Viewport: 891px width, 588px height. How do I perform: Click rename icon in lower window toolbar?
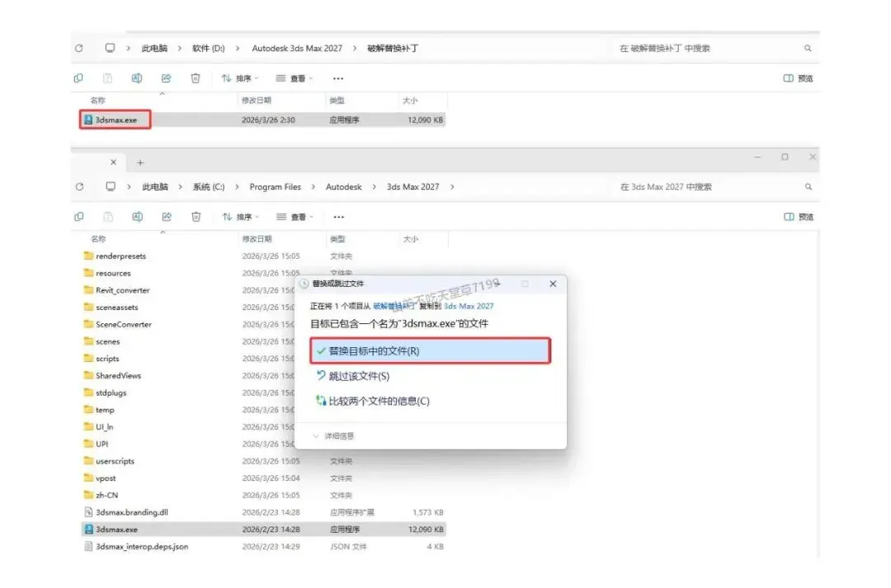(138, 217)
